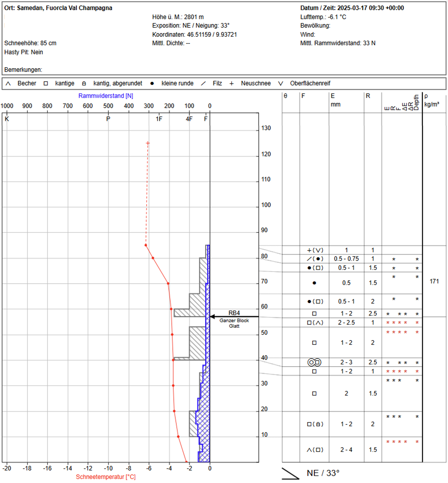Click the melt-freeze crust symbol at 40 cm
The image size is (448, 483).
coord(314,362)
